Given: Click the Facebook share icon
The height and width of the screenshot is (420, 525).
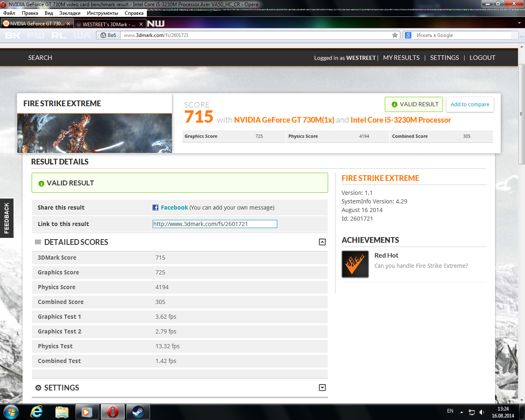Looking at the screenshot, I should click(155, 208).
